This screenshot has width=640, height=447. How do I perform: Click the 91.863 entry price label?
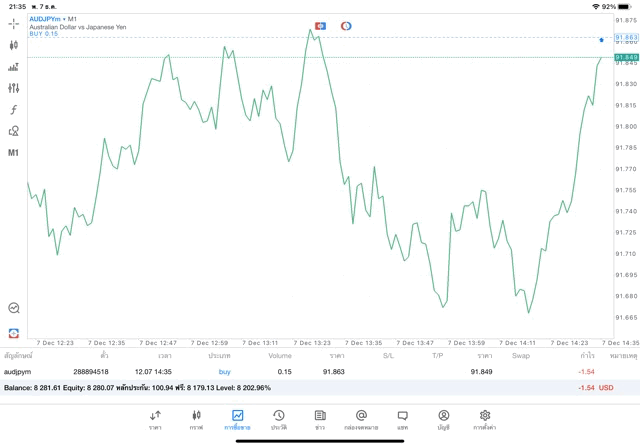pyautogui.click(x=626, y=37)
